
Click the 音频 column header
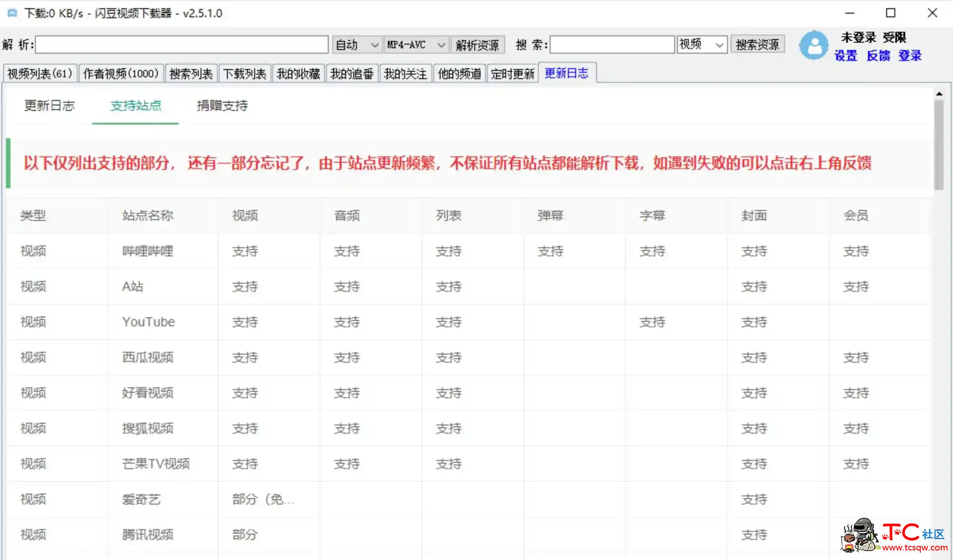tap(347, 215)
